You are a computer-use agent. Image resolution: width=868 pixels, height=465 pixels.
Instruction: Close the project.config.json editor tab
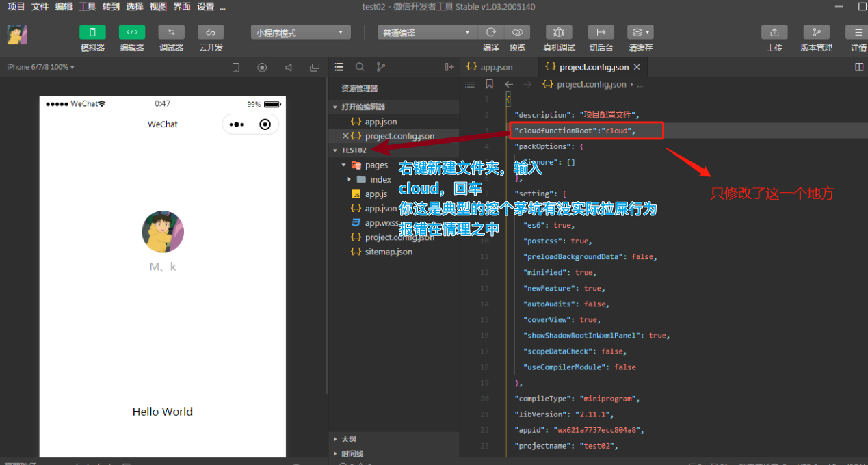[x=637, y=67]
